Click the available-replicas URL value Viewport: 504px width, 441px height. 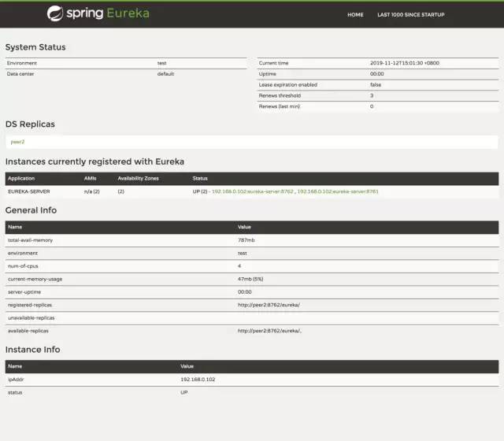point(269,331)
